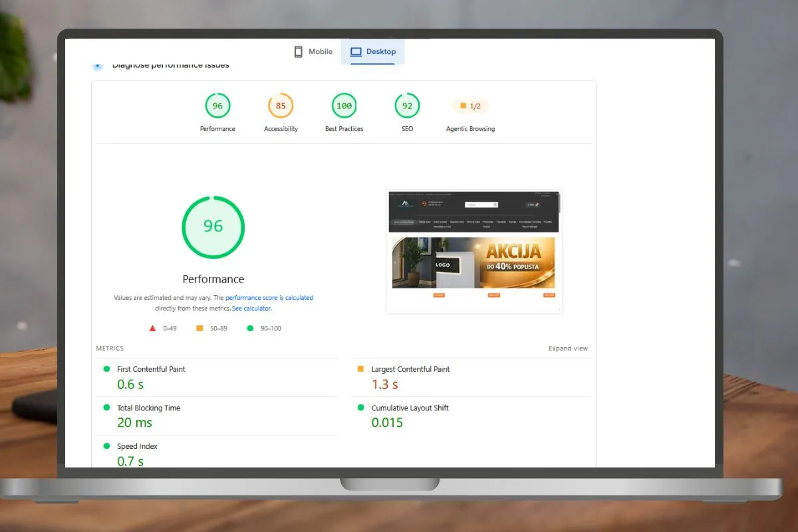Click the green circle of the 90–100 legend

click(250, 328)
